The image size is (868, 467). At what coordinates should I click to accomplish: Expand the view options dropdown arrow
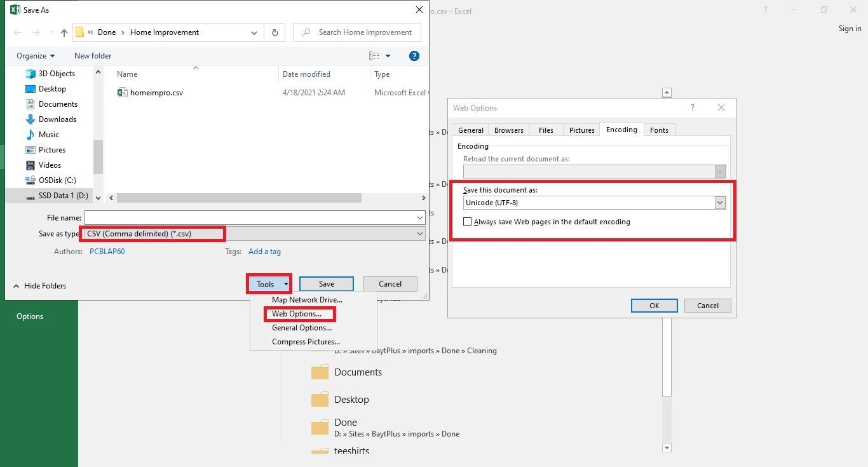pos(388,56)
